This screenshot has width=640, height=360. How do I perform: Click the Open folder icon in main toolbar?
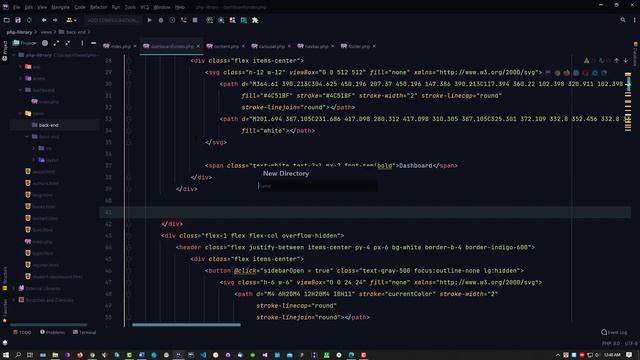click(7, 20)
